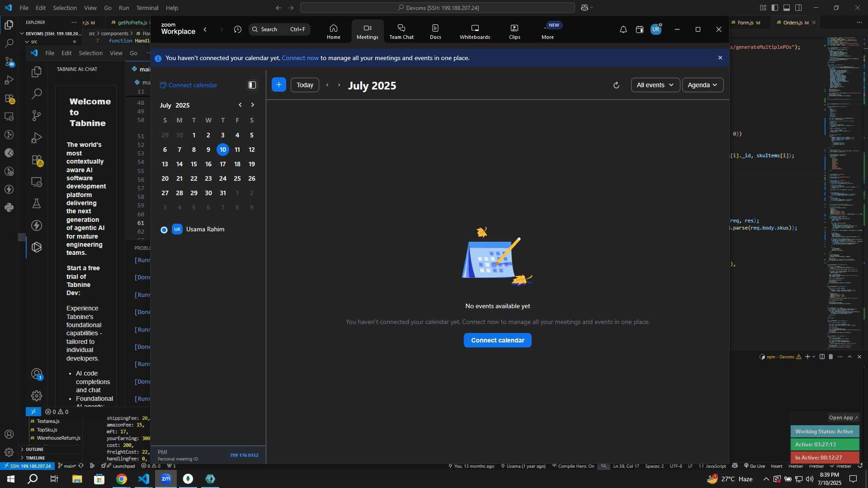The width and height of the screenshot is (868, 488).
Task: Go to the previous period in the agenda header
Action: click(x=327, y=85)
